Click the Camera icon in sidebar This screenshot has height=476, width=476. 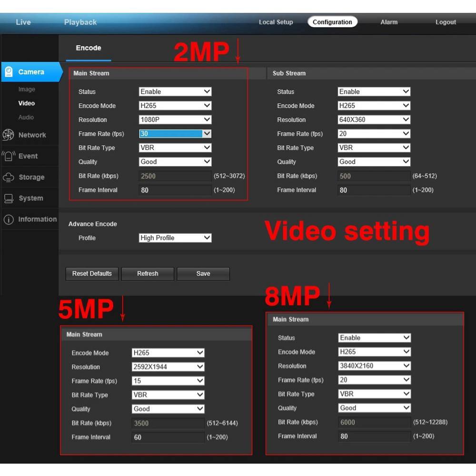click(9, 72)
